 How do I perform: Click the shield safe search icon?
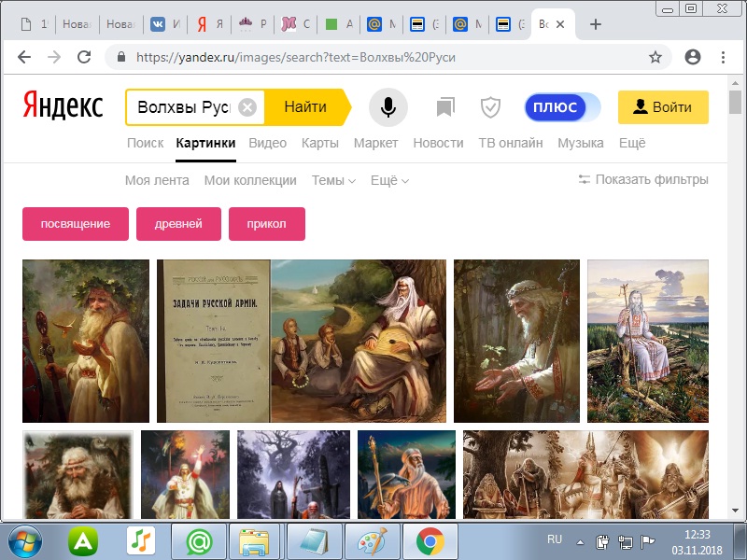(490, 107)
